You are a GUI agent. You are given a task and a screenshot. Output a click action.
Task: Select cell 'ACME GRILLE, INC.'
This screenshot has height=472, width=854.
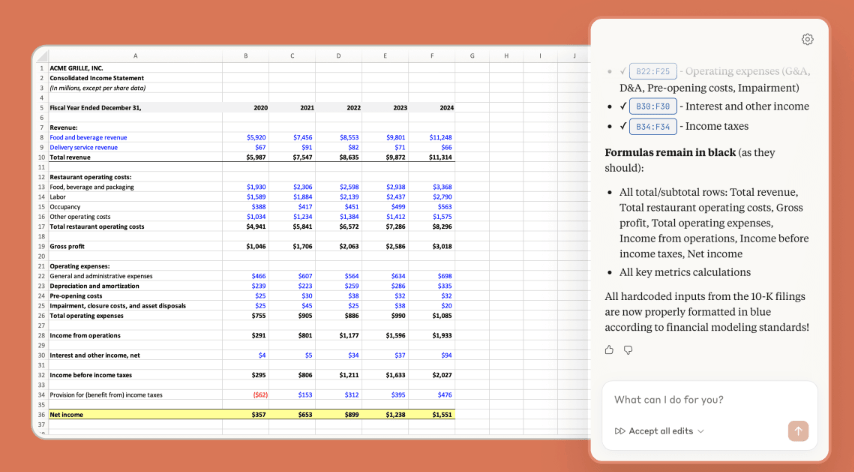pyautogui.click(x=135, y=68)
